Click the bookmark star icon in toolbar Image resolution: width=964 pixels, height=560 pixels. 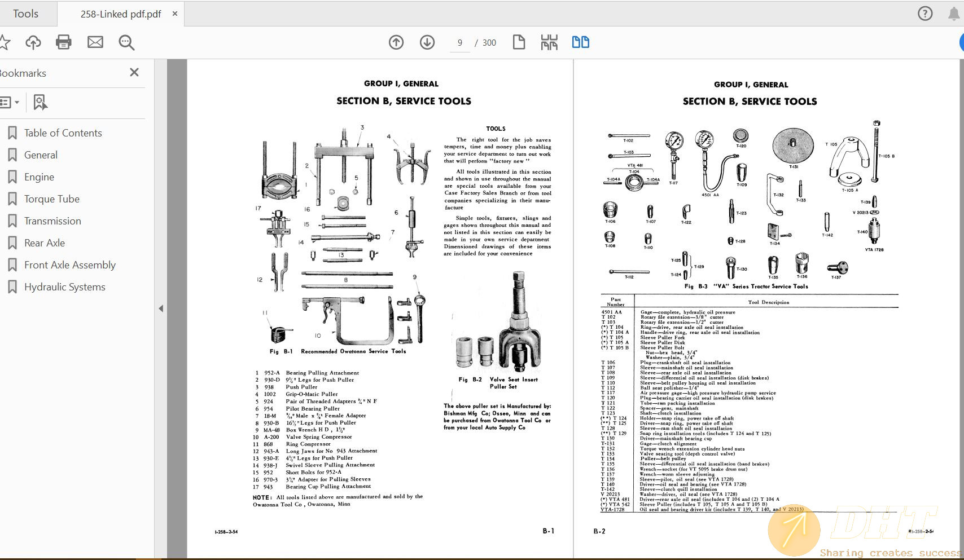click(5, 42)
